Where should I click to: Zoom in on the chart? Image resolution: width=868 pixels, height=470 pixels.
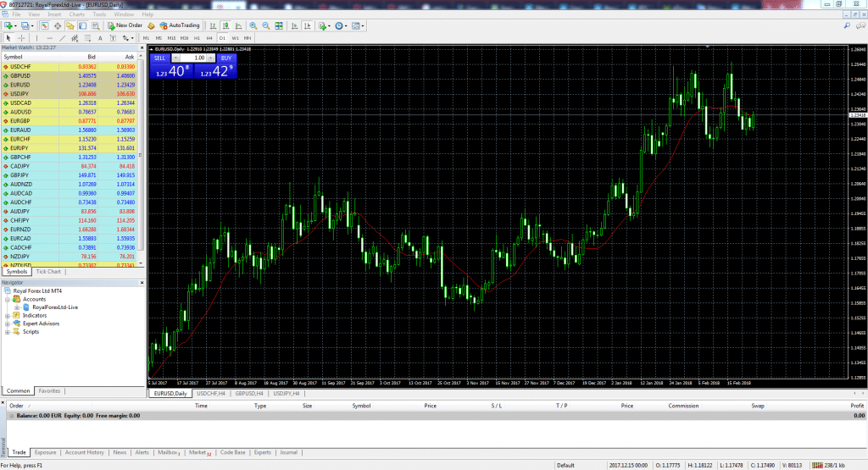253,25
